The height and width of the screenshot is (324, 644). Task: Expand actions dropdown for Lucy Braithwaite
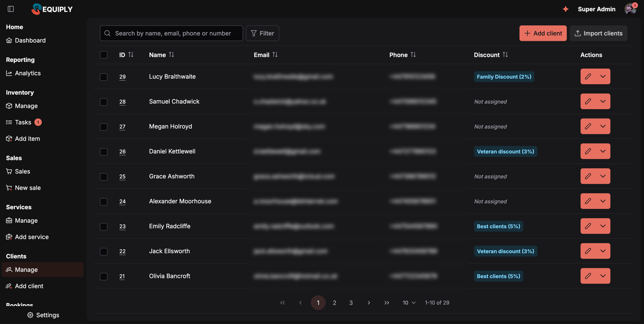603,76
